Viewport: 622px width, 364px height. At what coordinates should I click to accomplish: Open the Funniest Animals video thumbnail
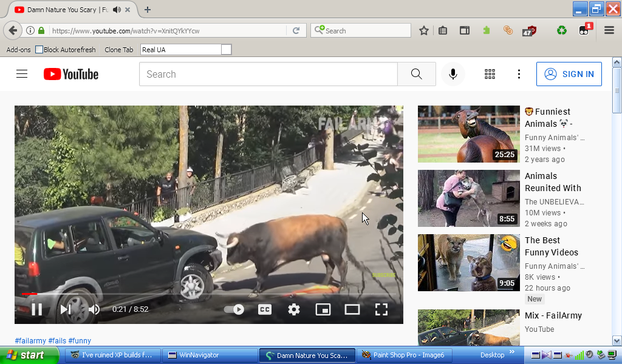tap(468, 134)
